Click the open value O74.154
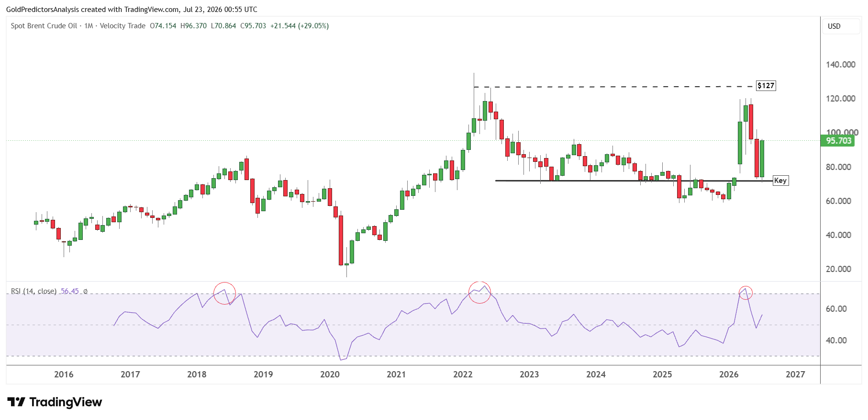The image size is (868, 420). [163, 26]
